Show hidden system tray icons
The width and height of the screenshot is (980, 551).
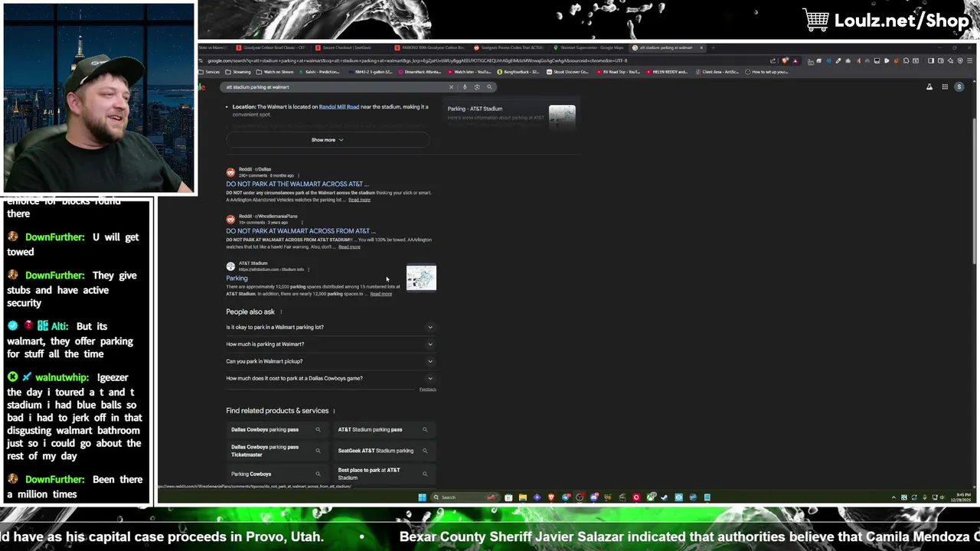(893, 497)
